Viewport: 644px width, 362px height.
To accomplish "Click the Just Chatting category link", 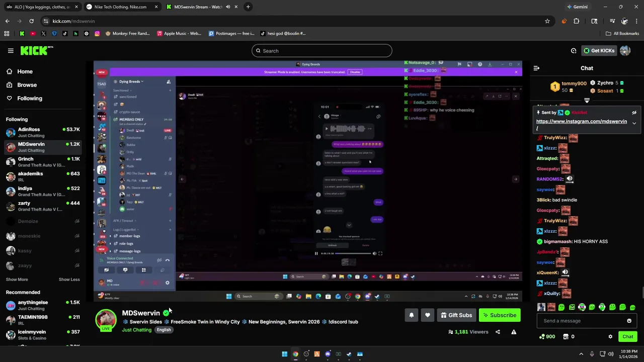I will pos(136,330).
